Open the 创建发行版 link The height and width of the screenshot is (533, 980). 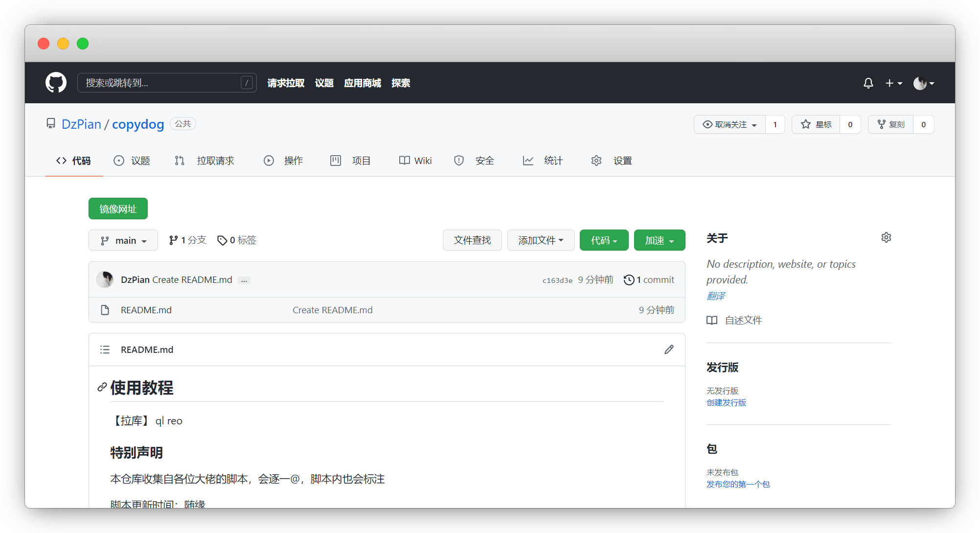tap(726, 402)
